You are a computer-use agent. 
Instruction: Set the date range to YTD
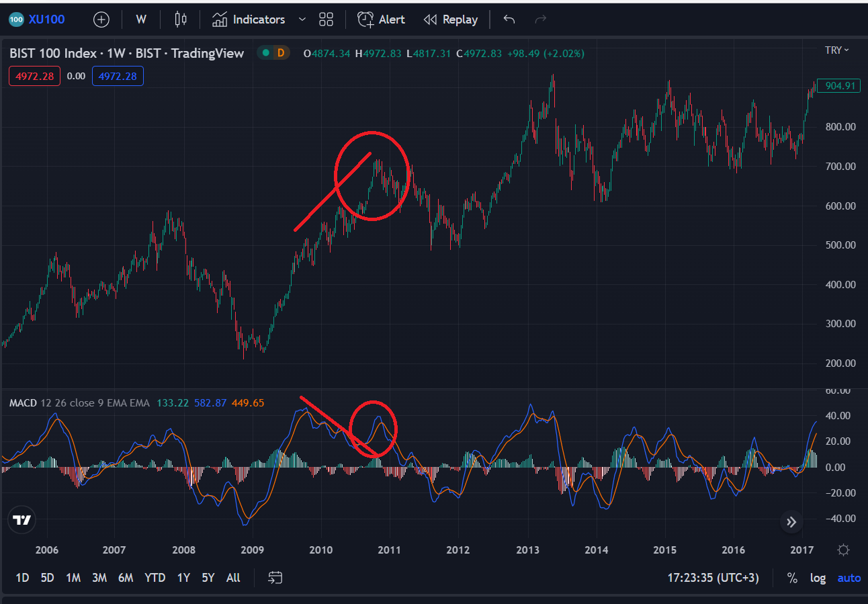pos(155,578)
